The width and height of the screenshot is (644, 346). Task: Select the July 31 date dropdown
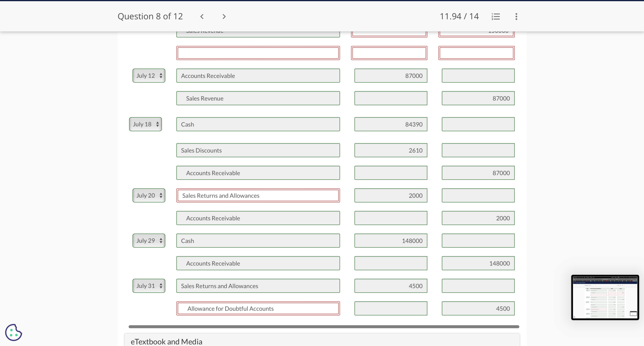149,286
